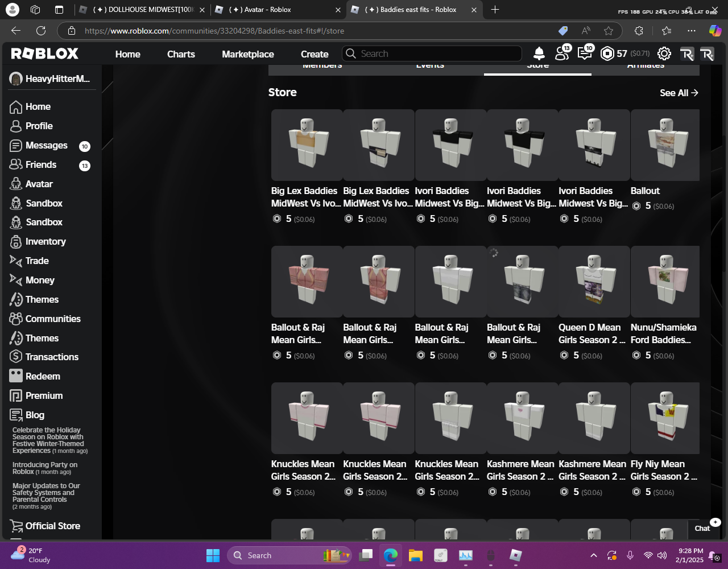Open the browser Extensions icon
This screenshot has width=728, height=569.
click(x=639, y=31)
